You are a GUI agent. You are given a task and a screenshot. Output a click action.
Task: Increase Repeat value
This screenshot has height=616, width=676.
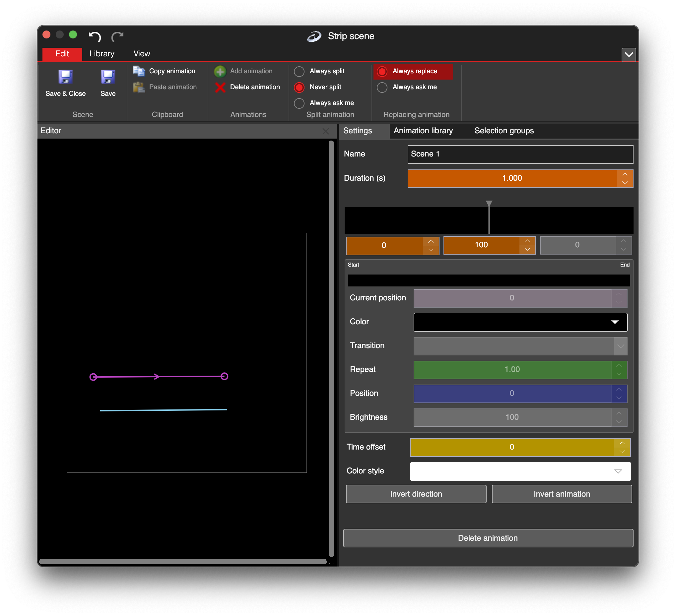pyautogui.click(x=619, y=366)
